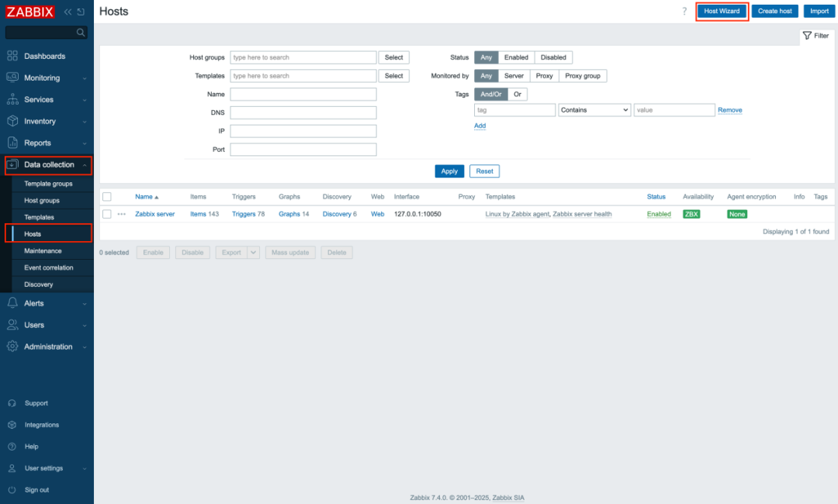Click in the Host groups search field
The height and width of the screenshot is (504, 838).
[303, 57]
